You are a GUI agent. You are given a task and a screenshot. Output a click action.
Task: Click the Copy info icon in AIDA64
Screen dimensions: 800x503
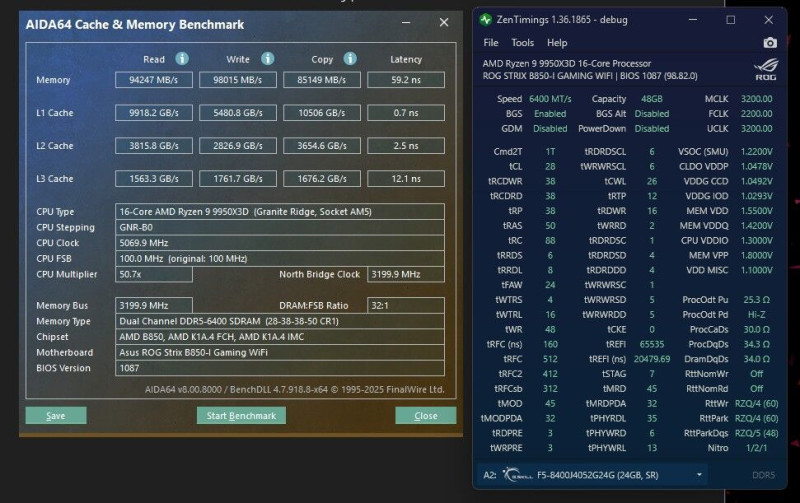pyautogui.click(x=350, y=59)
